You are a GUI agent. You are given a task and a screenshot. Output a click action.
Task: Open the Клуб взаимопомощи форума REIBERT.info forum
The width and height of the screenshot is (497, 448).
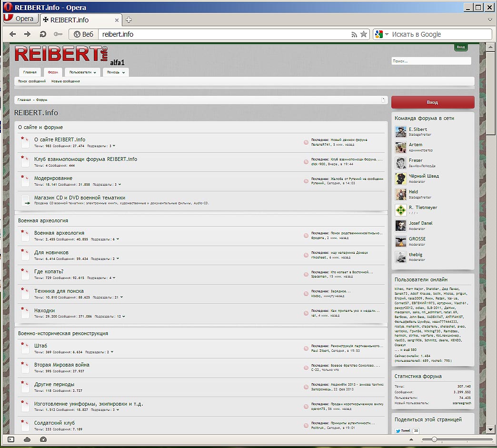(x=86, y=159)
